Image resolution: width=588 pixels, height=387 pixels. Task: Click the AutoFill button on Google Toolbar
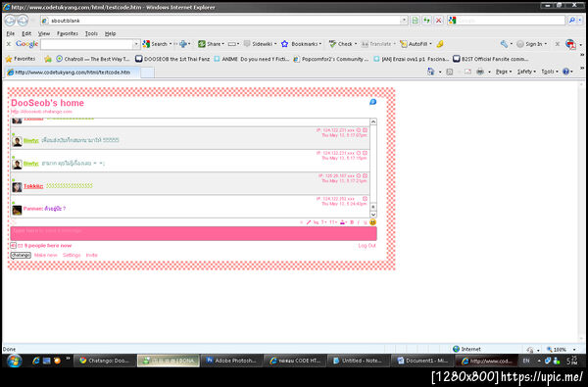[416, 44]
